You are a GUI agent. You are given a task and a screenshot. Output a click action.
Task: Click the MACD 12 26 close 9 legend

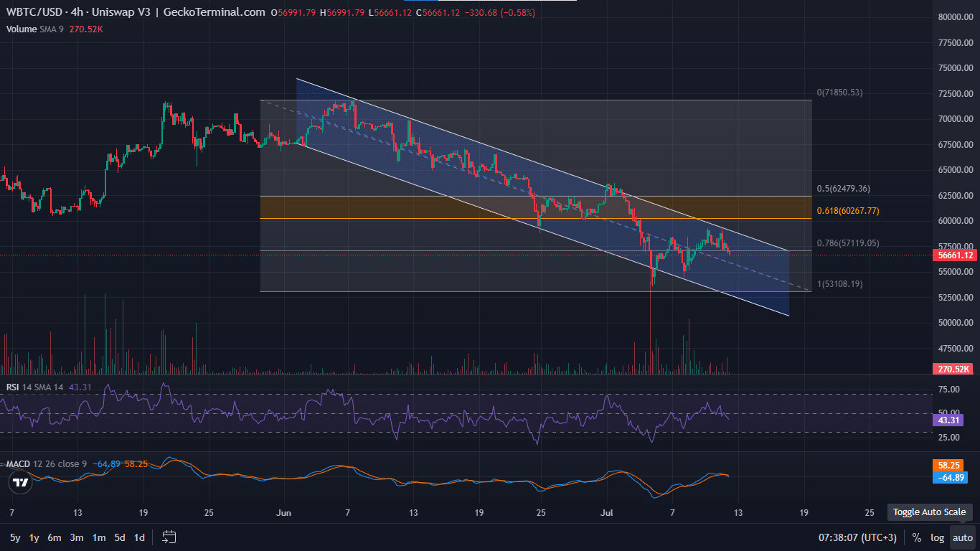[x=47, y=464]
